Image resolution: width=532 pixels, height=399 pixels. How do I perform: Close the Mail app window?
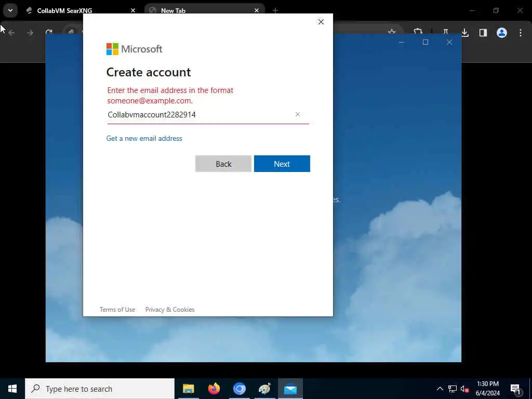(449, 42)
